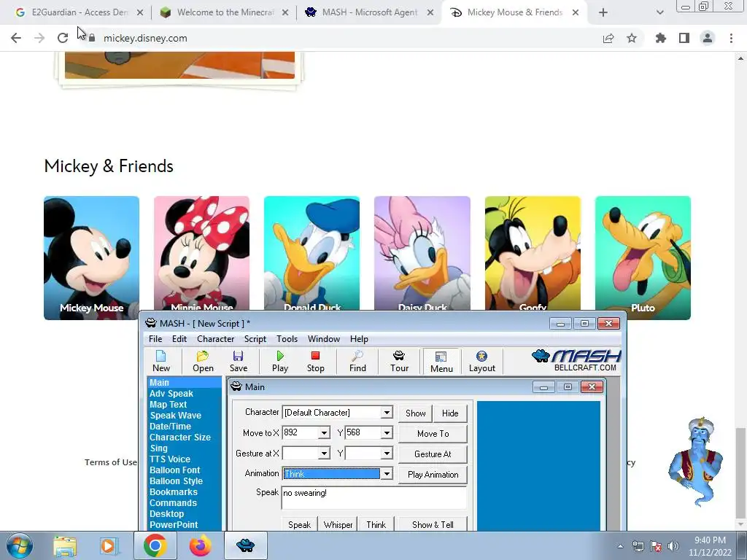Select Adv Speak in the side list
Viewport: 747px width, 560px height.
[171, 393]
